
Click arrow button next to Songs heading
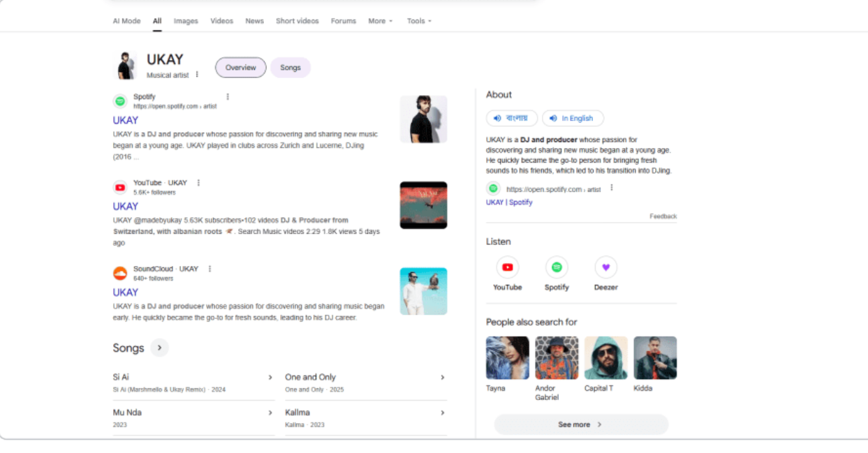tap(159, 348)
